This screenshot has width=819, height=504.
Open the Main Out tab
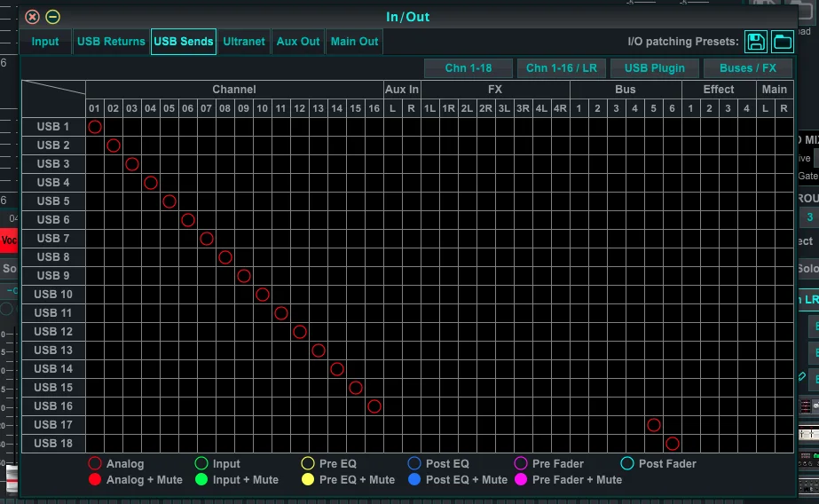[x=354, y=41]
